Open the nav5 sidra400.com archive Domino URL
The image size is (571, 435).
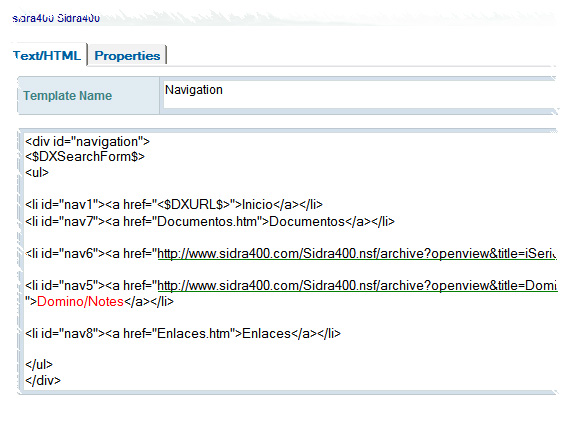pos(357,285)
